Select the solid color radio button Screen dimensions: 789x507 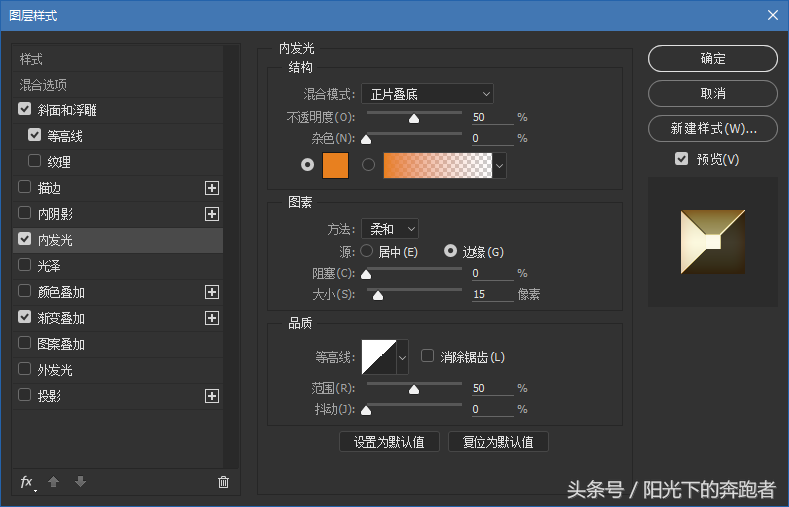coord(307,165)
